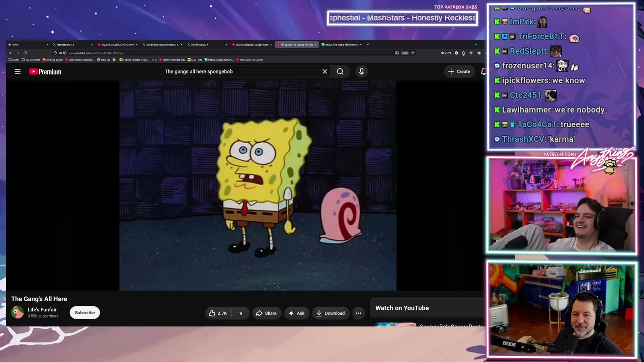Viewport: 644px width, 362px height.
Task: Go back in the browser
Action: (x=11, y=53)
